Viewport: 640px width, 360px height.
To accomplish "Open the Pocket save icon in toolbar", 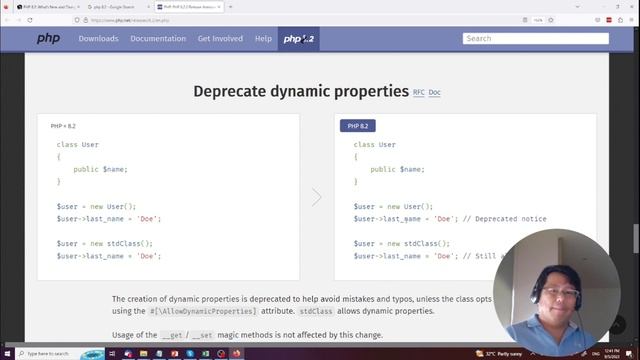I will [x=598, y=20].
